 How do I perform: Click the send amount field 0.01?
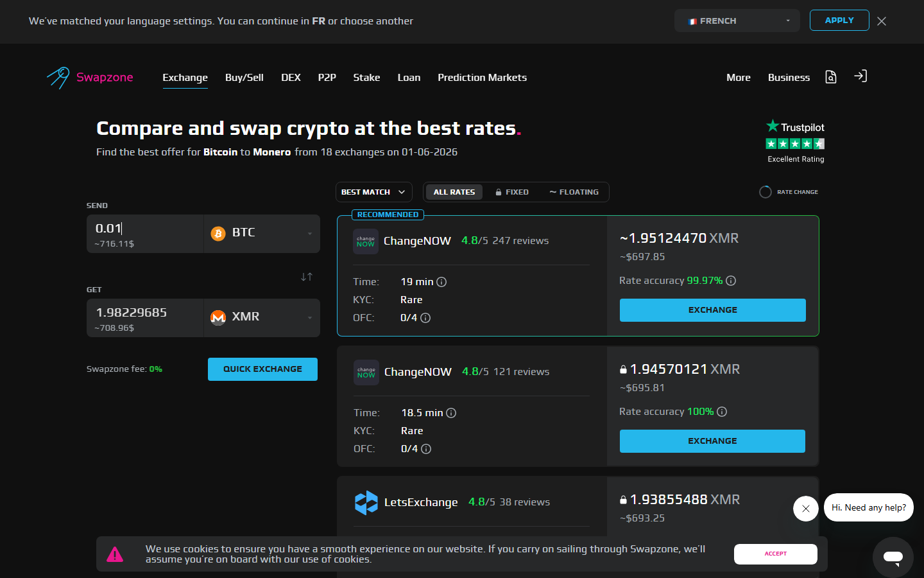(145, 234)
